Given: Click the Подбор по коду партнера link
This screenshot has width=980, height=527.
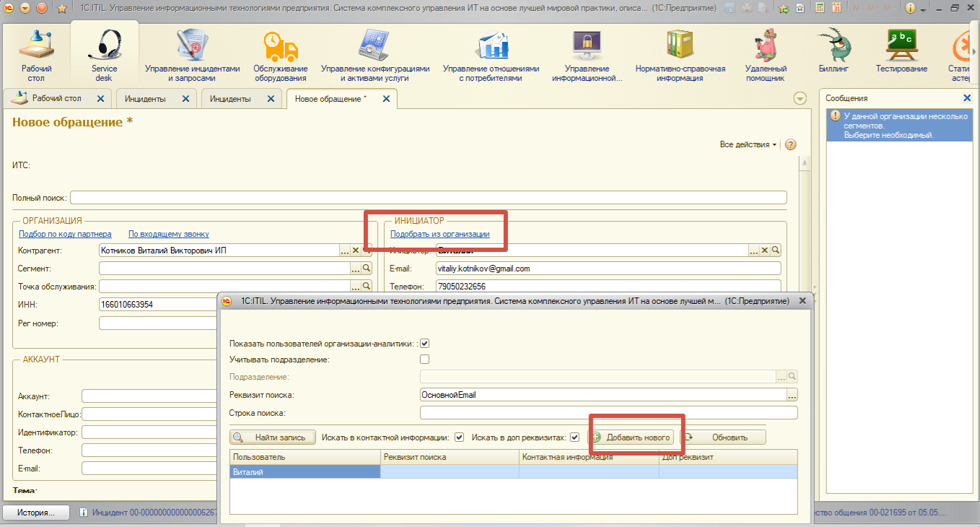Looking at the screenshot, I should click(65, 234).
